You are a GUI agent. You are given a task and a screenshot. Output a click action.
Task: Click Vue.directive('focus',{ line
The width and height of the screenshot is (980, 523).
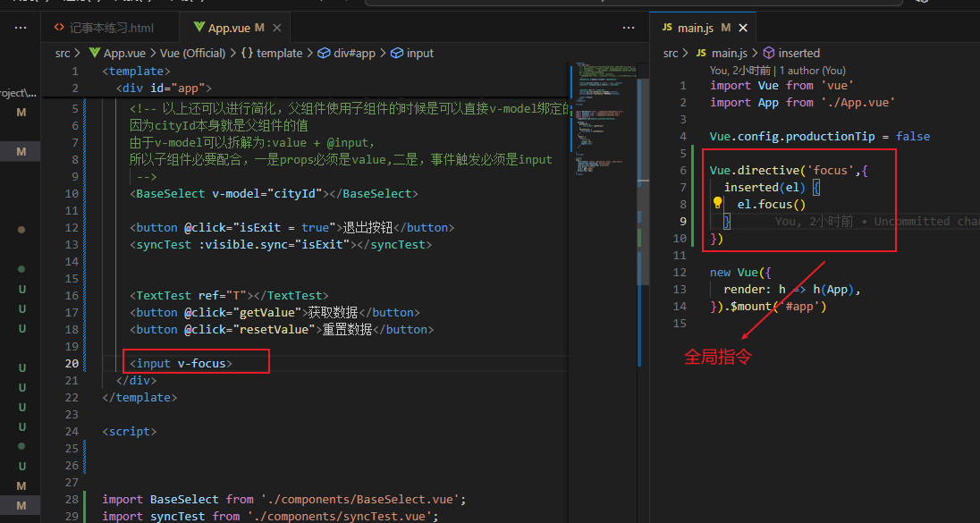[789, 171]
